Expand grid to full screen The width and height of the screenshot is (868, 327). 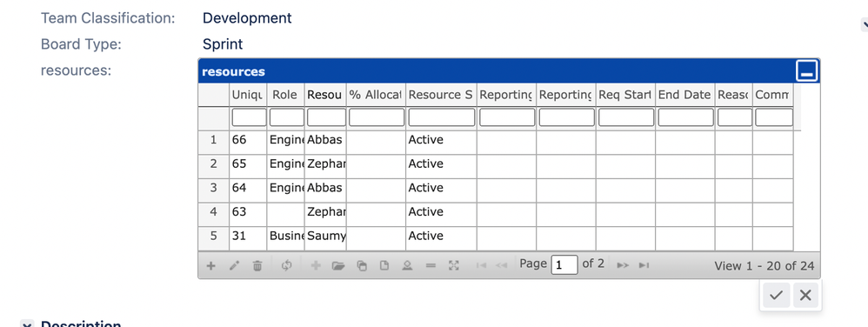coord(454,265)
